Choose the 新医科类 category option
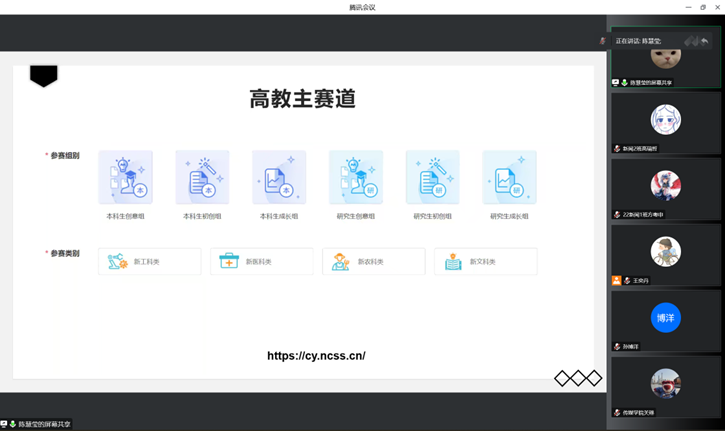Viewport: 725px width, 431px height. (x=261, y=262)
